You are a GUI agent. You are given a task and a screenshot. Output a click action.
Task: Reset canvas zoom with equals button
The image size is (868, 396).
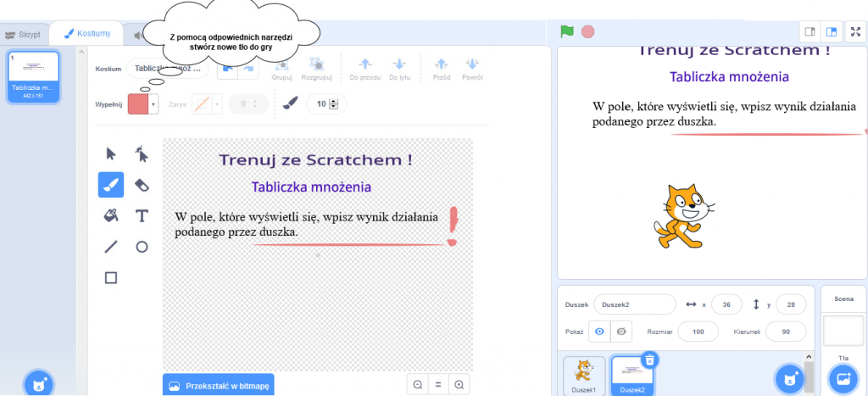pyautogui.click(x=438, y=384)
